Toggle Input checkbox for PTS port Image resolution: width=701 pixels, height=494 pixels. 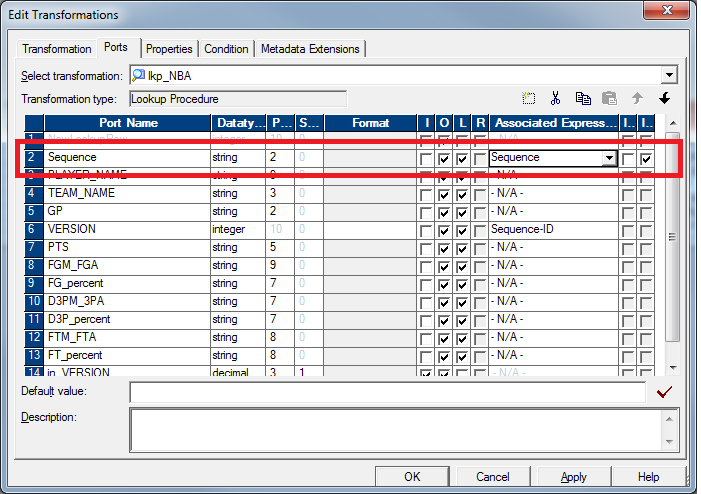[426, 249]
